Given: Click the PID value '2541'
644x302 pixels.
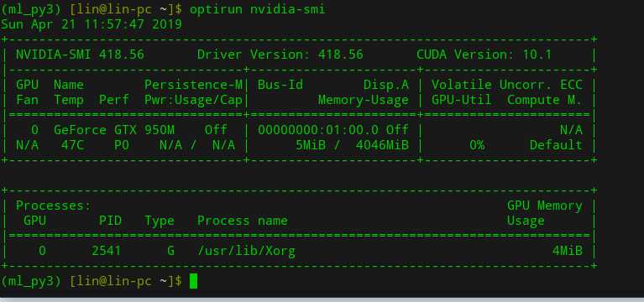Looking at the screenshot, I should click(107, 251).
